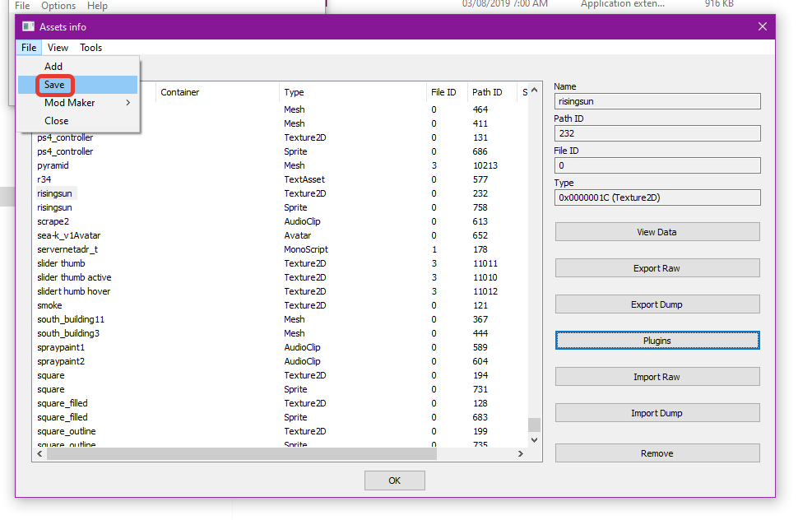
Task: Click Path ID 411 Mesh row
Action: (333, 123)
